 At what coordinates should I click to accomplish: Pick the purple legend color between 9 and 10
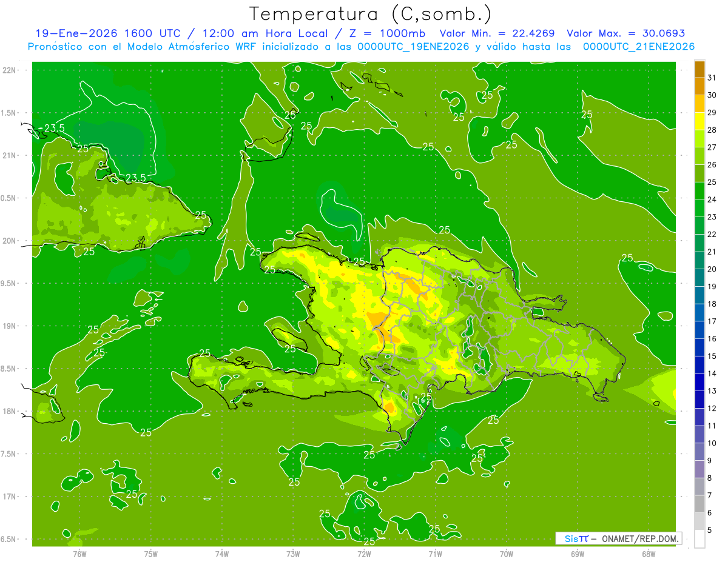699,452
